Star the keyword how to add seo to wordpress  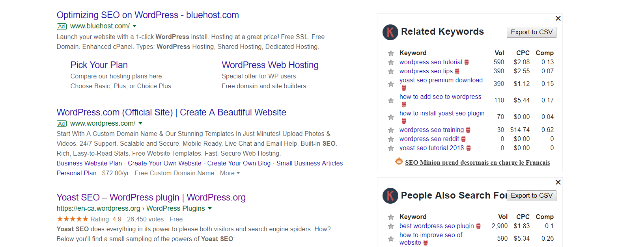[391, 100]
